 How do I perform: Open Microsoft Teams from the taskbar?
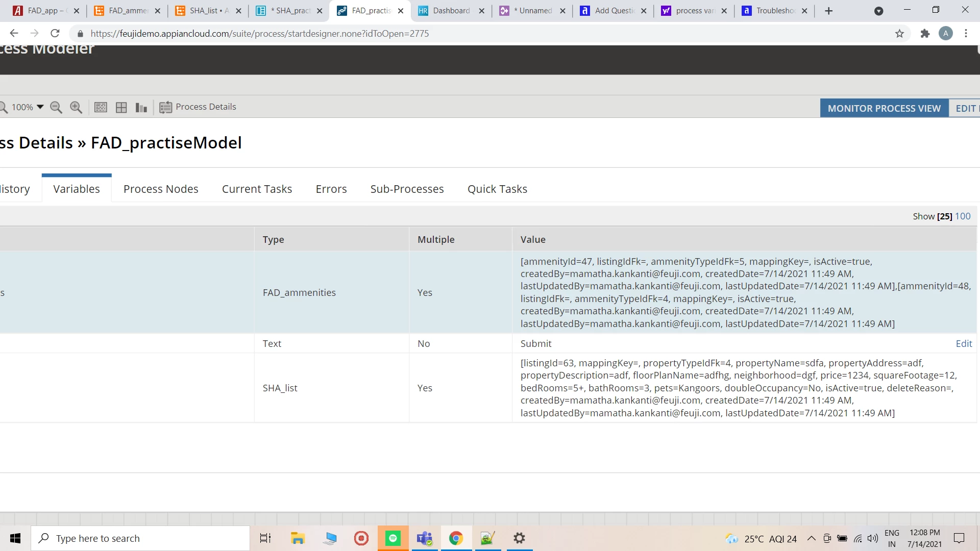pos(425,538)
